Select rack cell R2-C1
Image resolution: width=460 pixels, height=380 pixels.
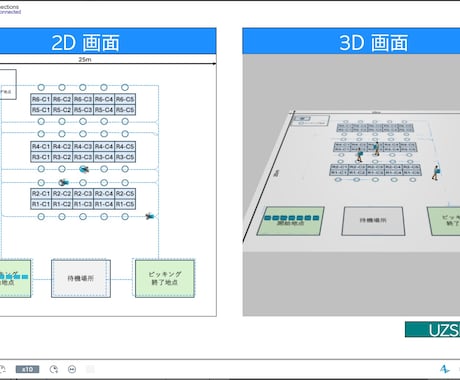pyautogui.click(x=41, y=193)
